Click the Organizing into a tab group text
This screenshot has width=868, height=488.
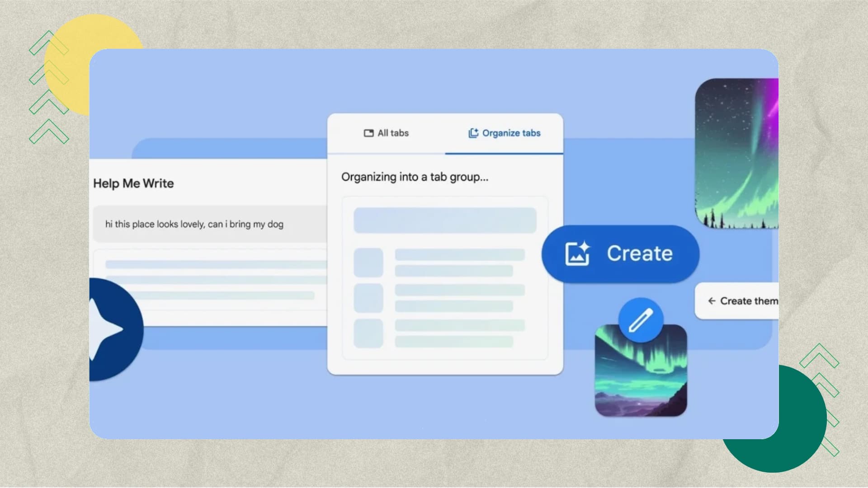[x=415, y=177]
